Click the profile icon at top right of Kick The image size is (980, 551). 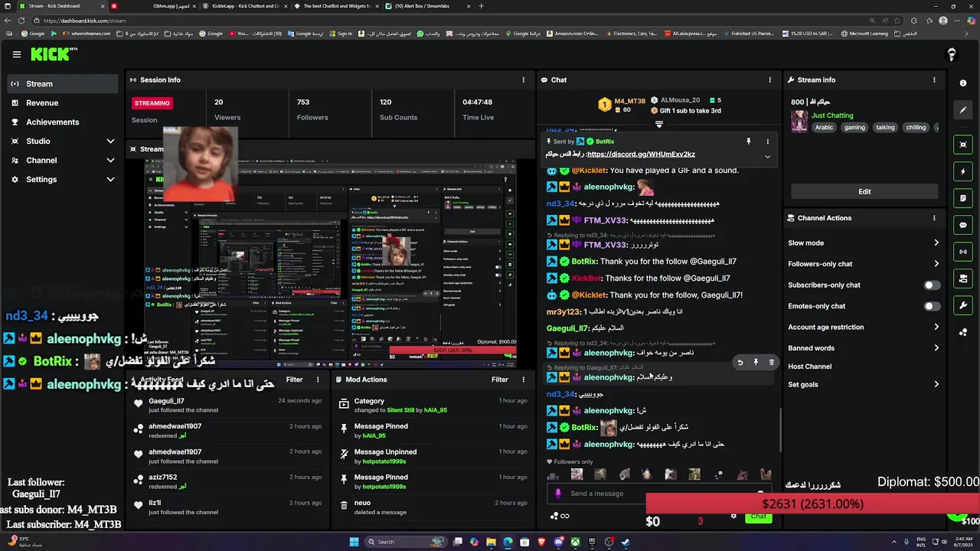click(952, 54)
